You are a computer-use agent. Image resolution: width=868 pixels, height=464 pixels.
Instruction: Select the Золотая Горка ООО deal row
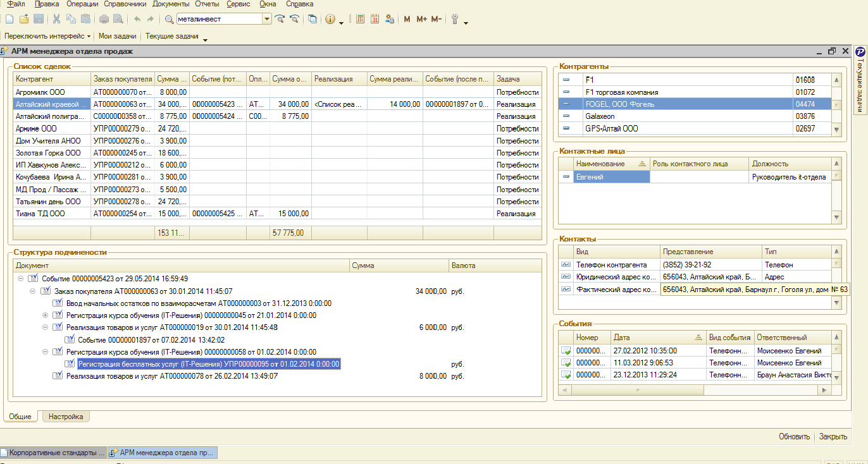pos(49,153)
